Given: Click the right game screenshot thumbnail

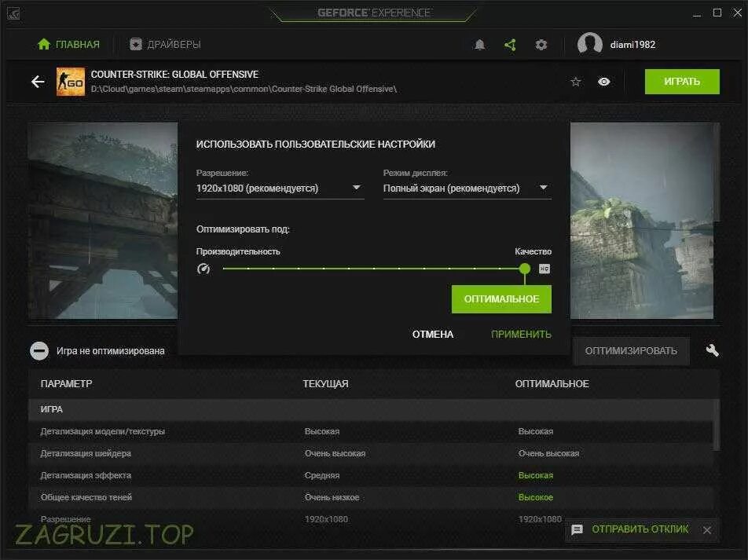Looking at the screenshot, I should tap(642, 221).
